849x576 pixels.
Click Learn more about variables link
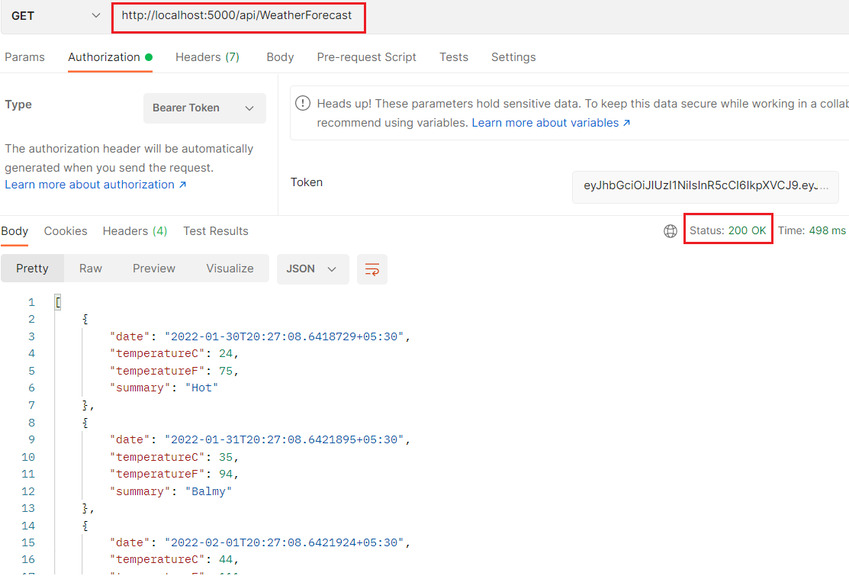pos(551,123)
